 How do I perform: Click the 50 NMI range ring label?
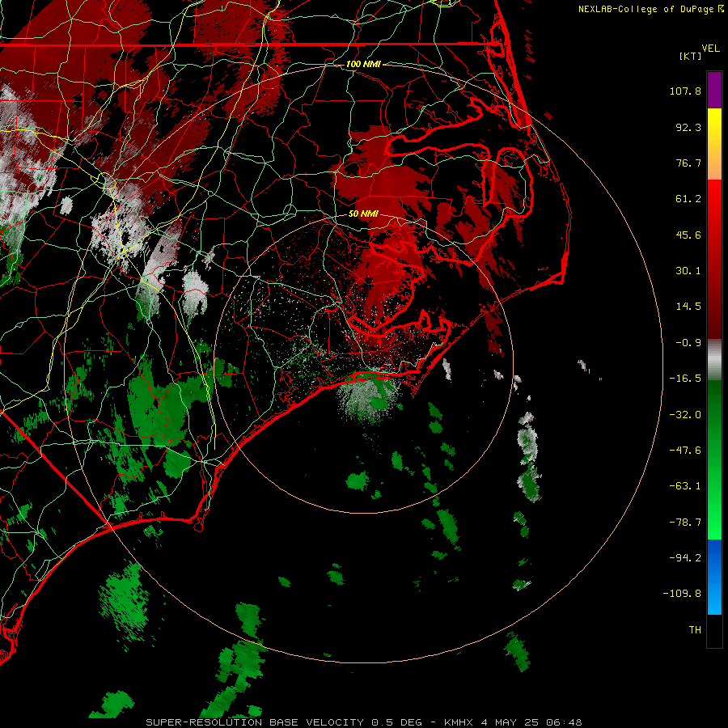click(x=363, y=214)
